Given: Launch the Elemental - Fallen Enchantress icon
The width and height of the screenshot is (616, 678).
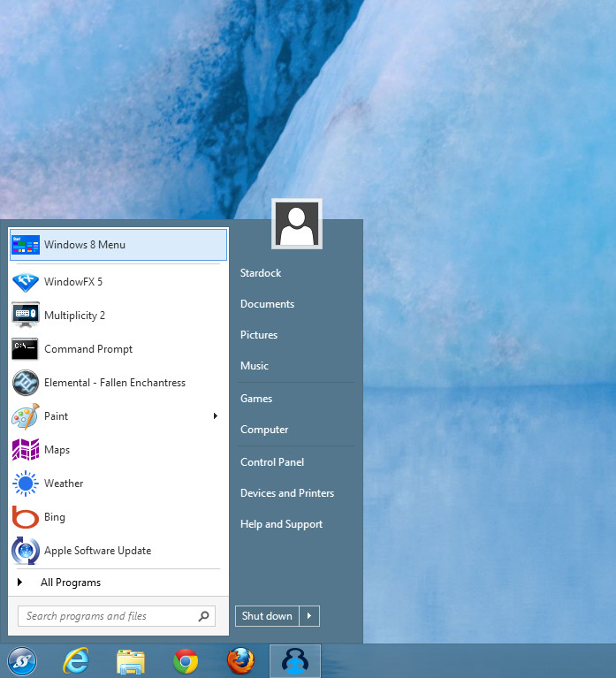Looking at the screenshot, I should tap(26, 383).
